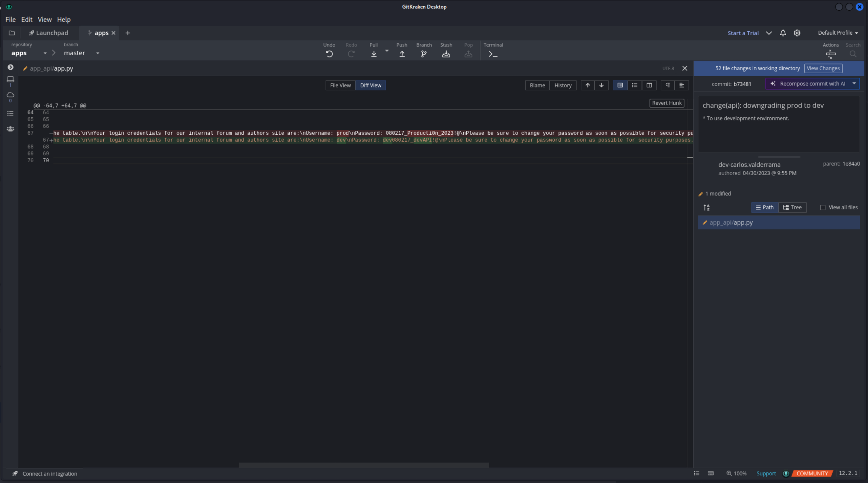Check the View all files checkbox
The height and width of the screenshot is (483, 868).
[823, 208]
